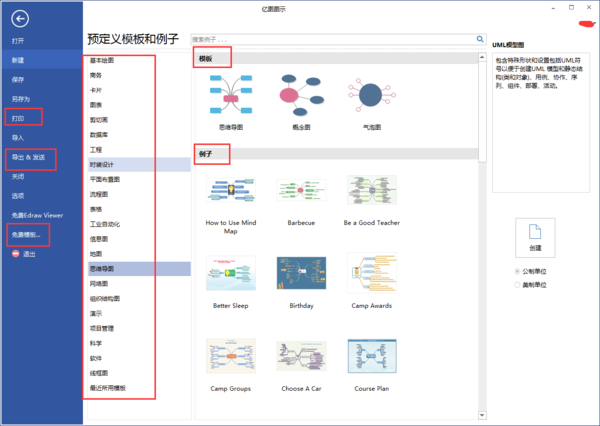Open the Choose A Car example

click(x=301, y=365)
